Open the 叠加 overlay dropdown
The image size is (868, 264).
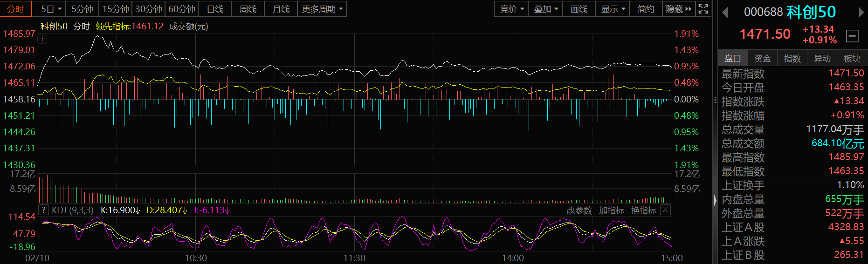(x=545, y=9)
